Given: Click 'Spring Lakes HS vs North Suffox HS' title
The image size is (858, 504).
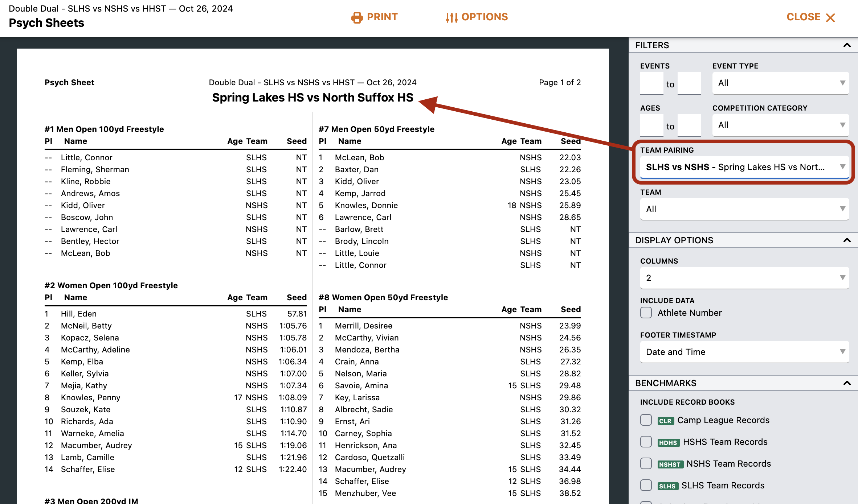Looking at the screenshot, I should pyautogui.click(x=313, y=98).
